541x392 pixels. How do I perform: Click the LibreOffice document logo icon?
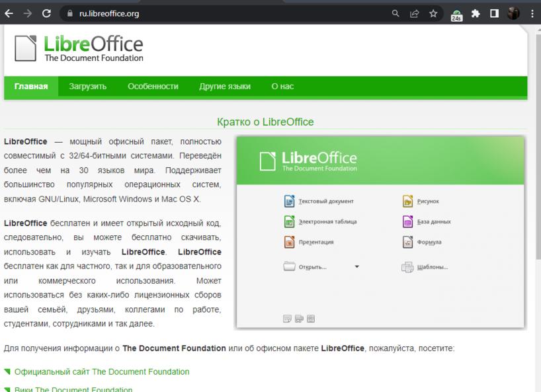coord(26,48)
